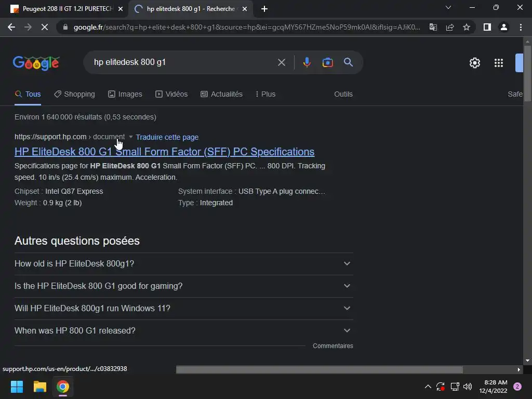Image resolution: width=532 pixels, height=399 pixels.
Task: Clear the search box text
Action: [x=281, y=62]
